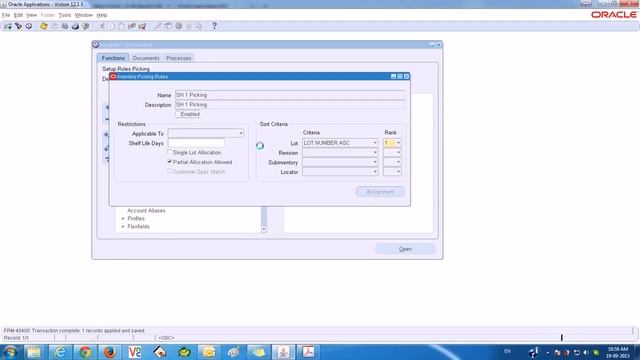Viewport: 640px width, 360px height.
Task: Open the Locator rank dropdown
Action: click(x=398, y=172)
